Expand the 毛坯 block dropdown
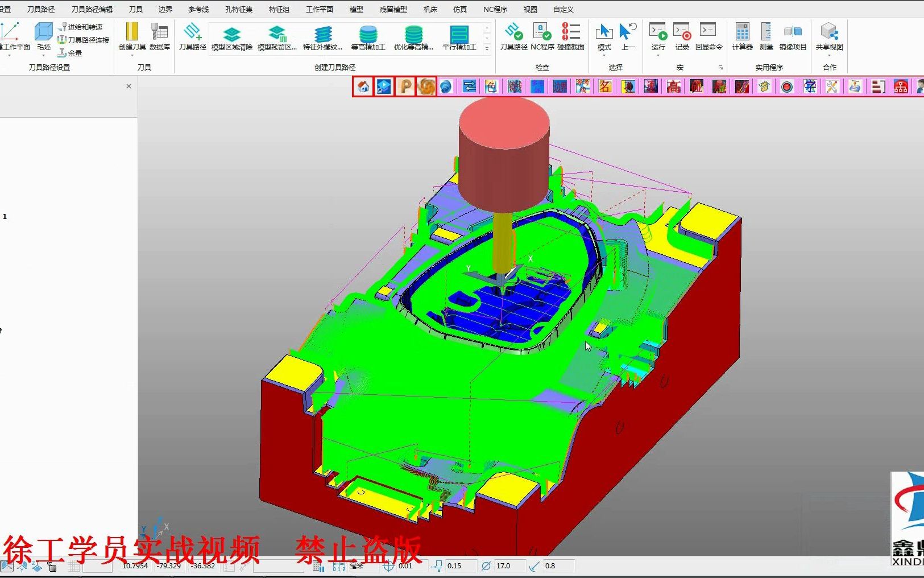924x578 pixels. [43, 56]
